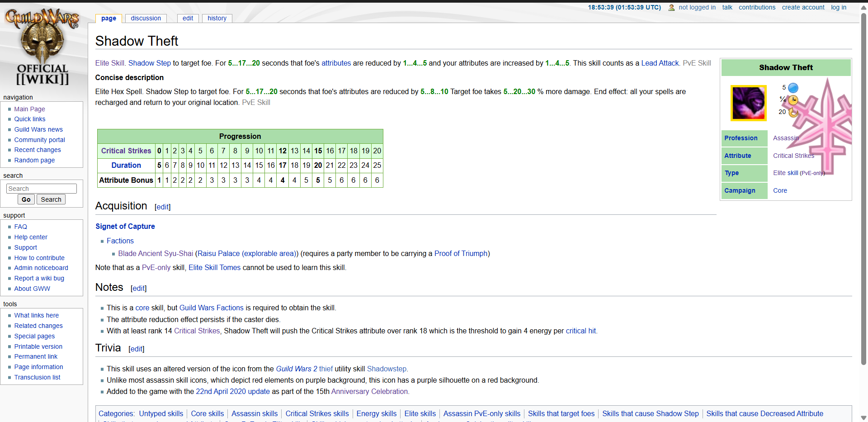Viewport: 868px width, 422px height.
Task: Go to a Random page
Action: point(34,160)
